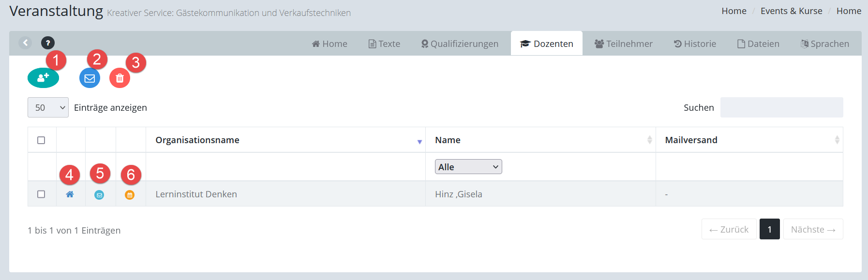The width and height of the screenshot is (868, 280).
Task: Click the back arrow circle icon
Action: (25, 43)
